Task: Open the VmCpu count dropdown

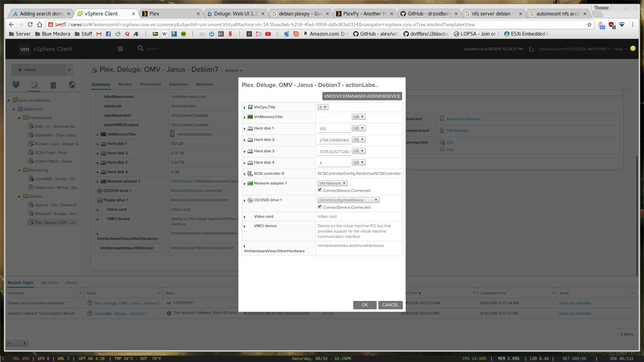Action: [323, 107]
